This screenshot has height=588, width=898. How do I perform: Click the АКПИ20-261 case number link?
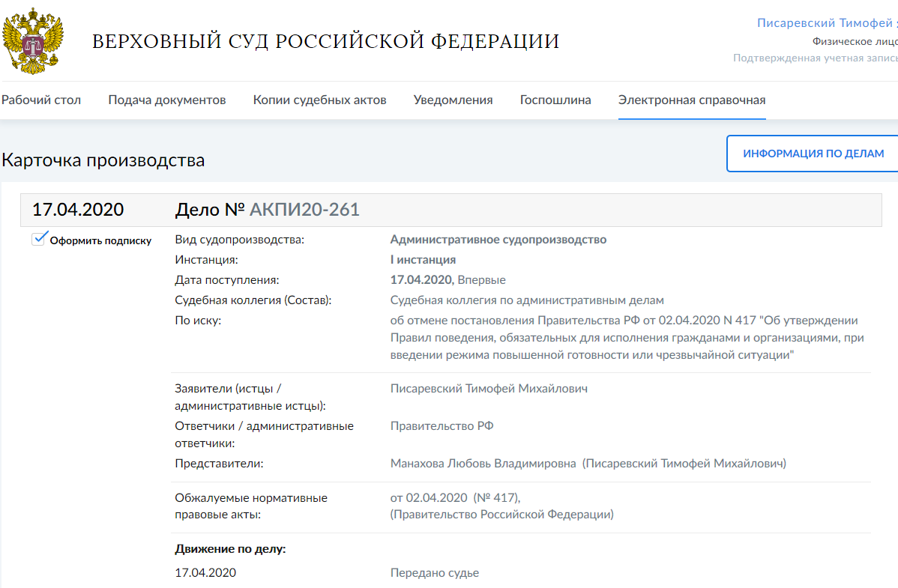click(303, 210)
